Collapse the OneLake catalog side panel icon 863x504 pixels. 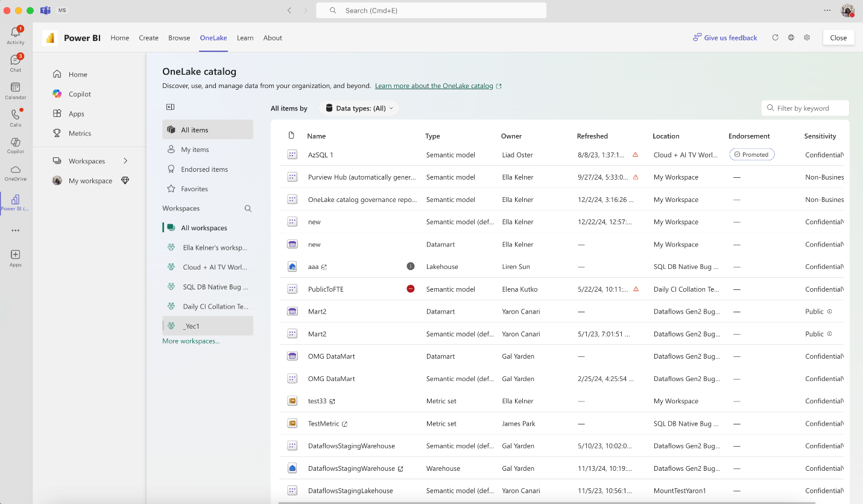[x=170, y=107]
